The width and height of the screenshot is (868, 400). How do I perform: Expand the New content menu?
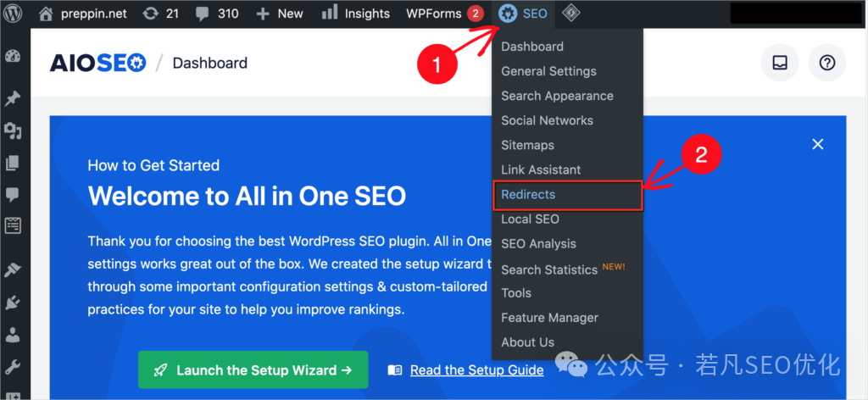coord(280,14)
